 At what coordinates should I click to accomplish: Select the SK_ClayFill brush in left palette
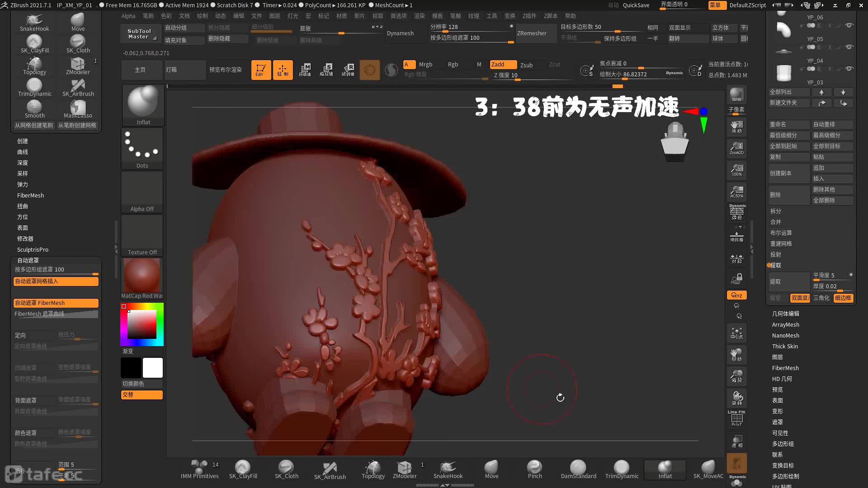34,44
